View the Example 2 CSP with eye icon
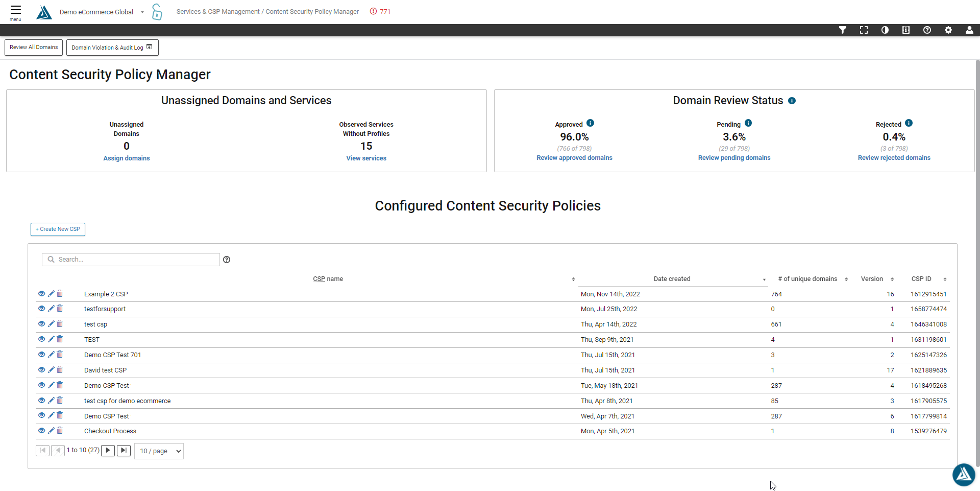Viewport: 980px width, 491px height. 42,294
